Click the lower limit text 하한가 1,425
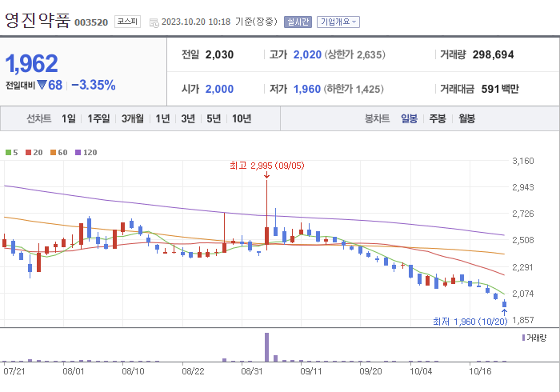The height and width of the screenshot is (392, 560). tap(354, 89)
